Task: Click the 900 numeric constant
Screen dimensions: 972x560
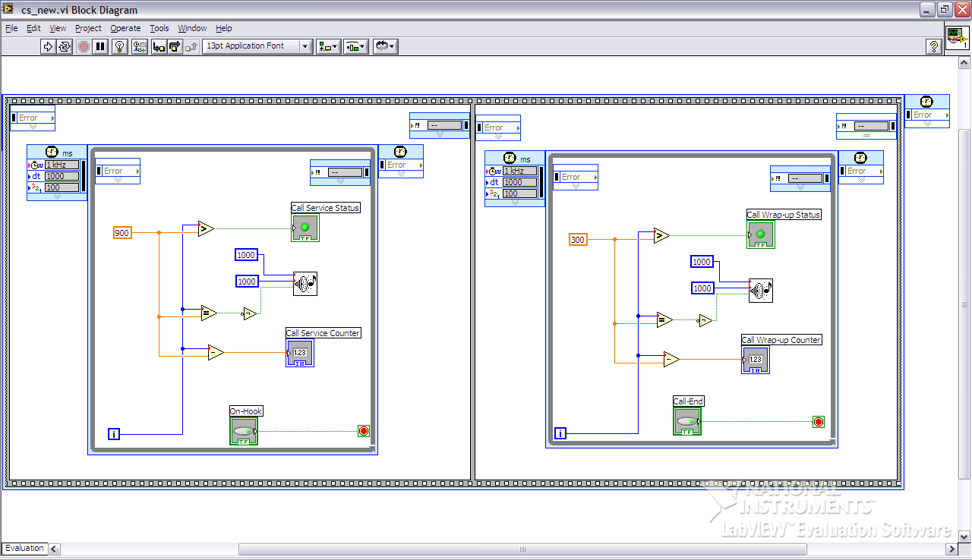Action: [122, 233]
